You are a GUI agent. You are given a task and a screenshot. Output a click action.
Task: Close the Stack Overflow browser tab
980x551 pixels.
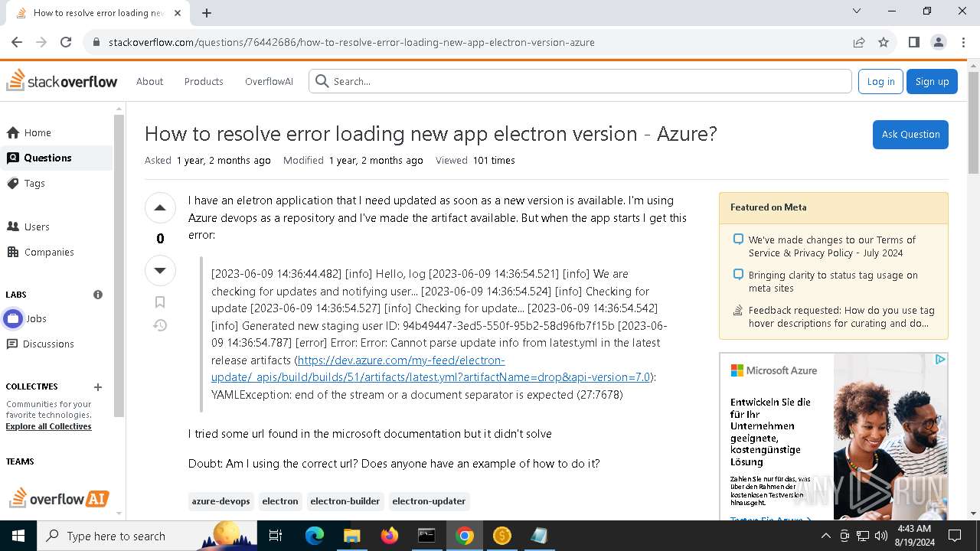(x=178, y=12)
